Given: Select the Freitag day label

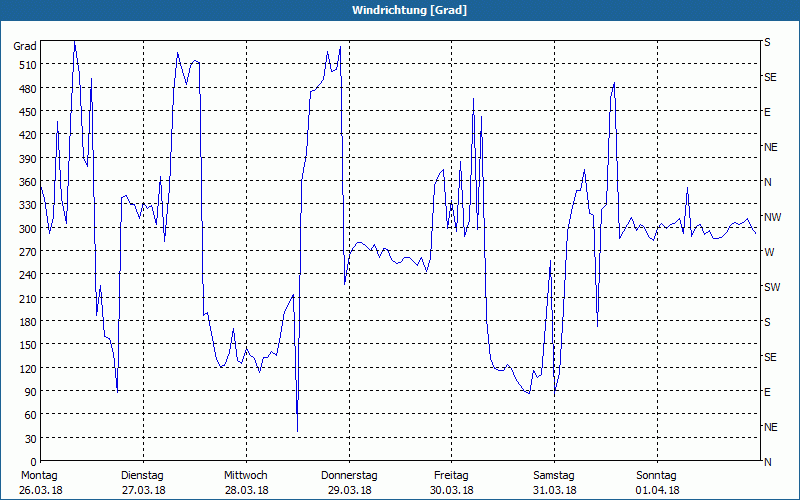Looking at the screenshot, I should (x=451, y=476).
